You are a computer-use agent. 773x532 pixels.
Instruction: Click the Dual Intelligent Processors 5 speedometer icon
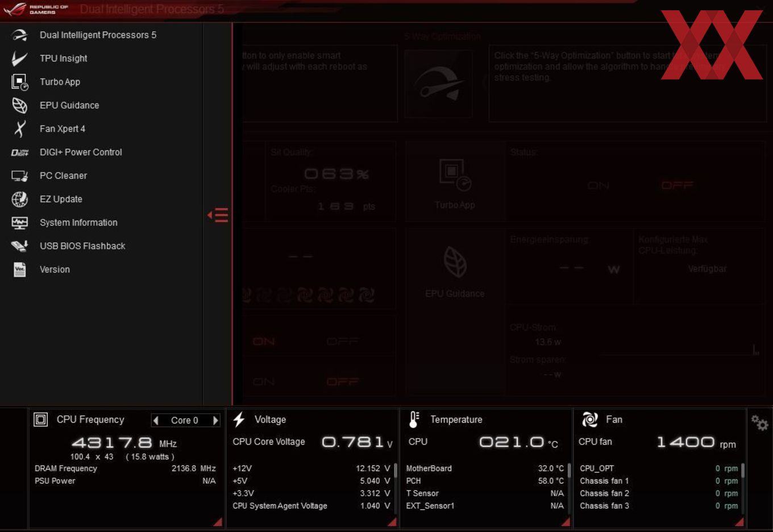[19, 35]
